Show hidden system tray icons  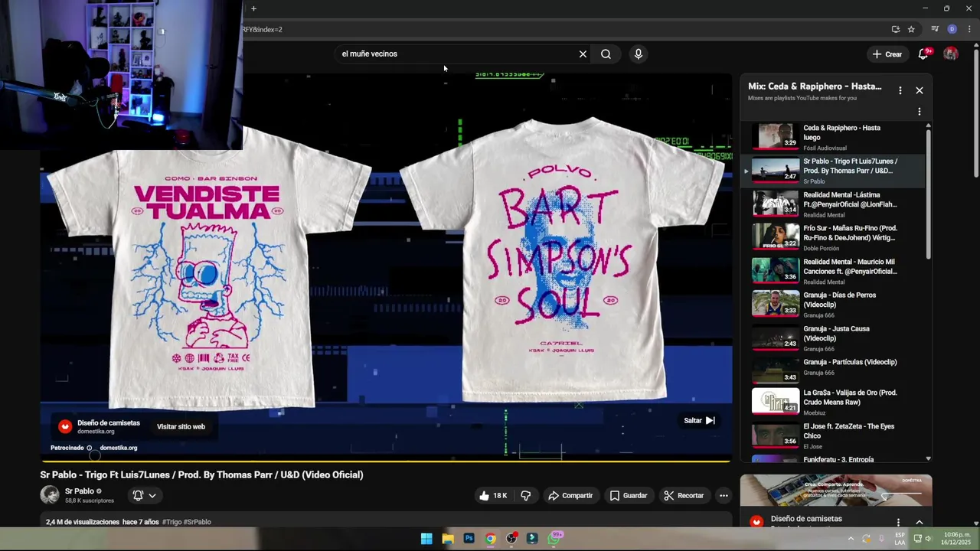850,539
